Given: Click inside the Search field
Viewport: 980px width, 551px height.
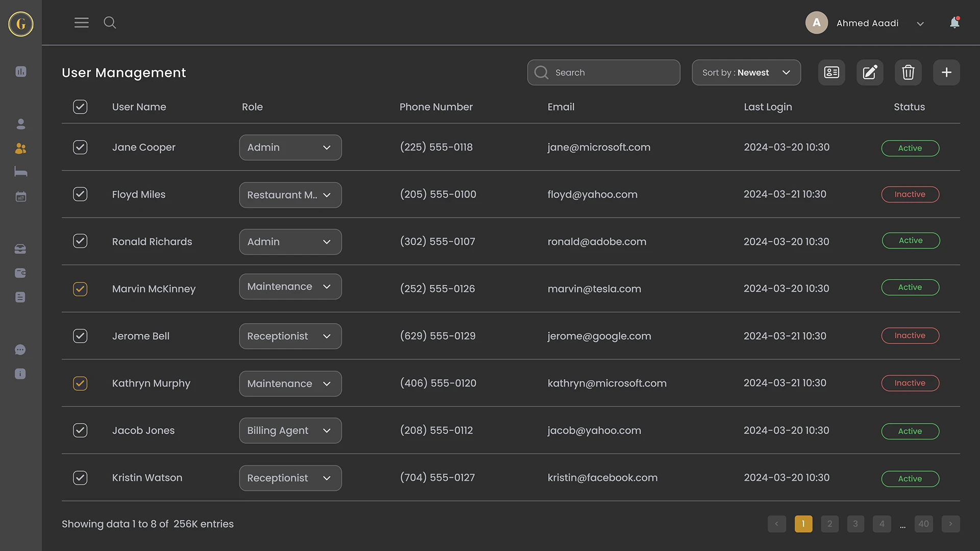Looking at the screenshot, I should pos(604,72).
